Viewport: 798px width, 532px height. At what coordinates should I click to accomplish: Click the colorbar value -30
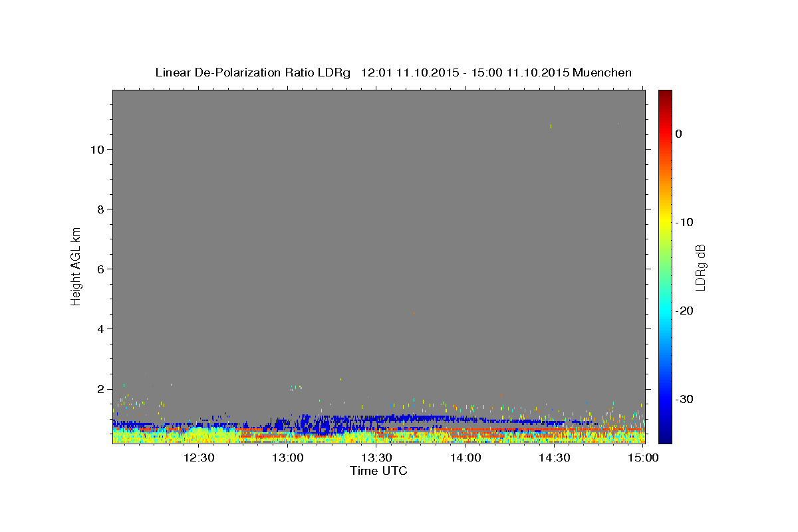684,400
